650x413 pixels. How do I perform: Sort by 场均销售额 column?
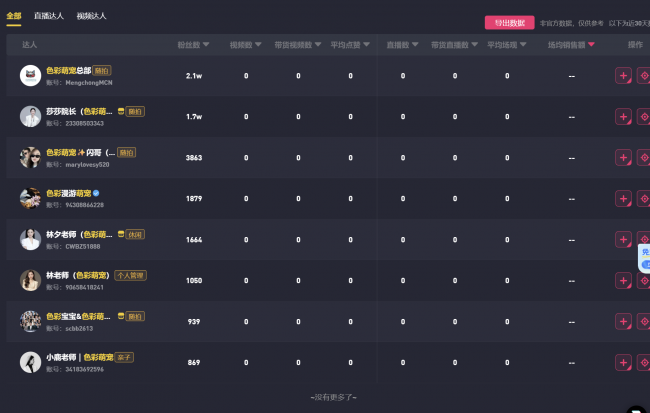click(571, 44)
